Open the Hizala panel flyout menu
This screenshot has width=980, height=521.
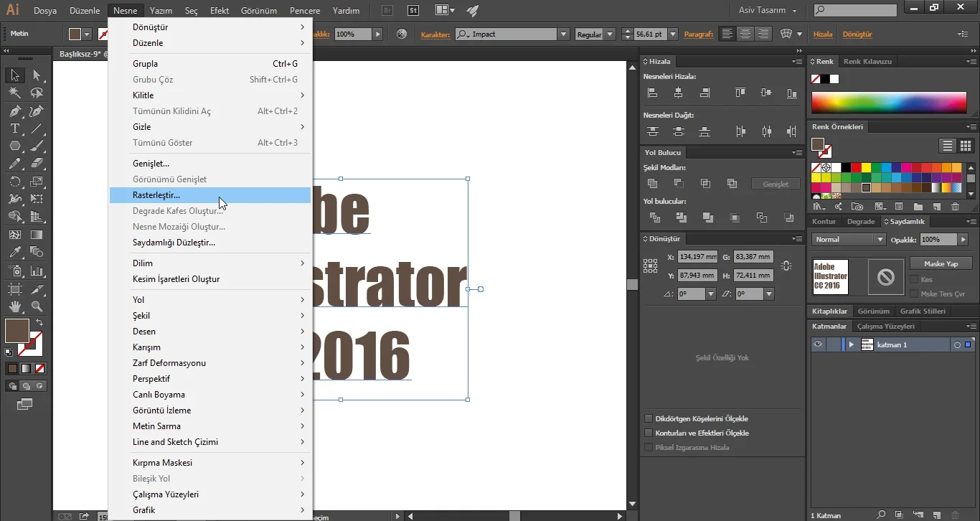tap(797, 61)
